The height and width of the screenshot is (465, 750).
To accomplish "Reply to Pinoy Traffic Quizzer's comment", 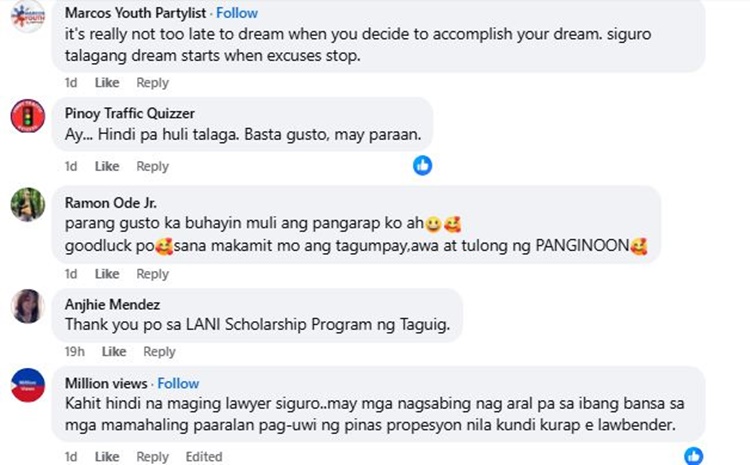I will click(153, 166).
